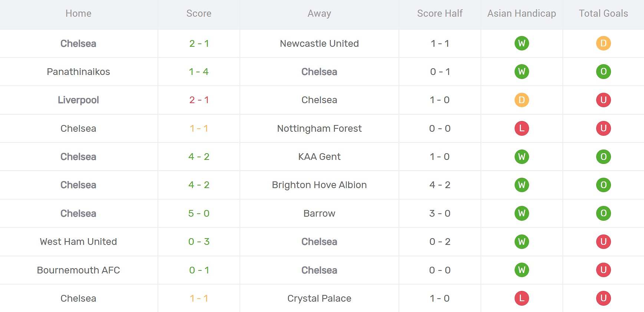Select the 2 - 1 score against Liverpool
Viewport: 644px width, 312px height.
tap(199, 100)
